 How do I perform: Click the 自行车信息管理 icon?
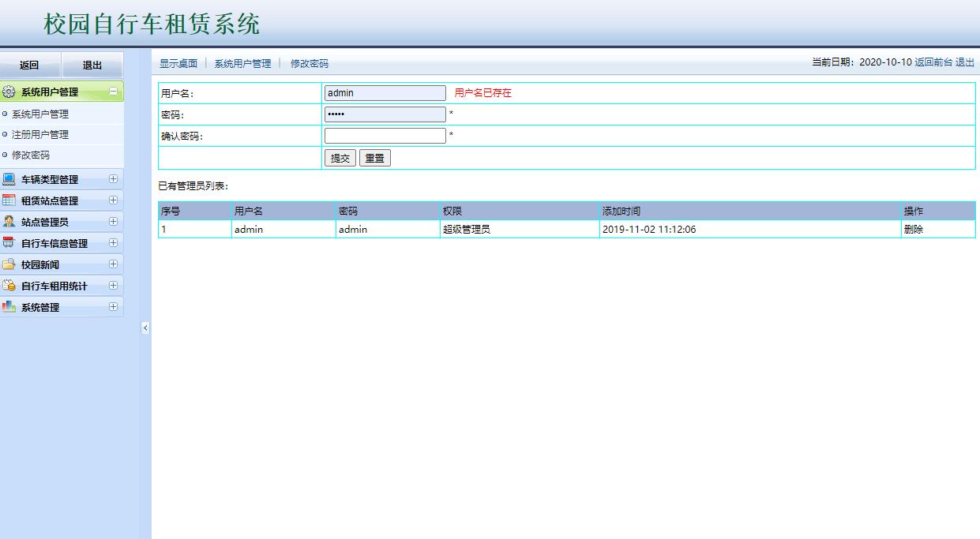[9, 243]
